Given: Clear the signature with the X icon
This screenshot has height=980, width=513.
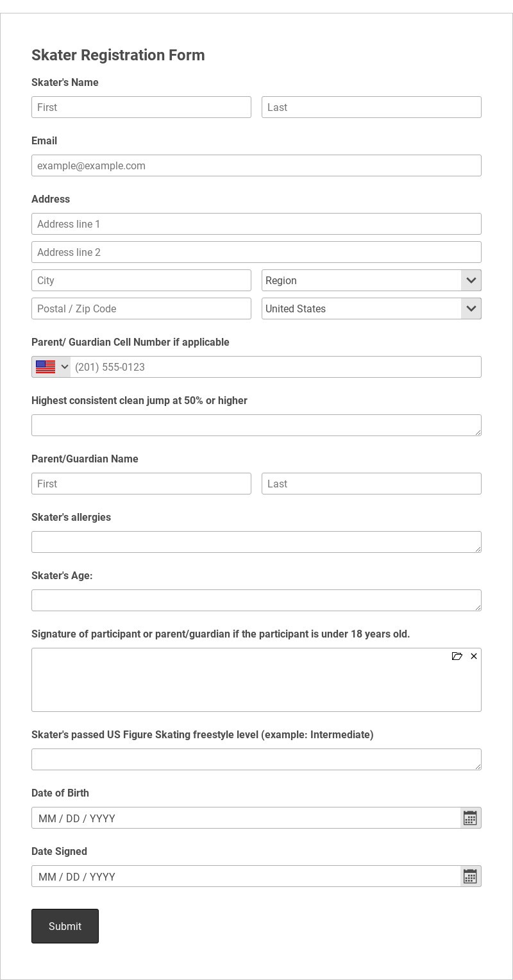Looking at the screenshot, I should point(474,656).
